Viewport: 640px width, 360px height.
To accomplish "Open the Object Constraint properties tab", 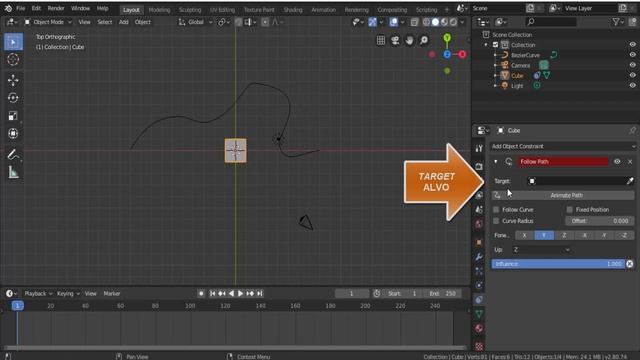I will tap(479, 300).
